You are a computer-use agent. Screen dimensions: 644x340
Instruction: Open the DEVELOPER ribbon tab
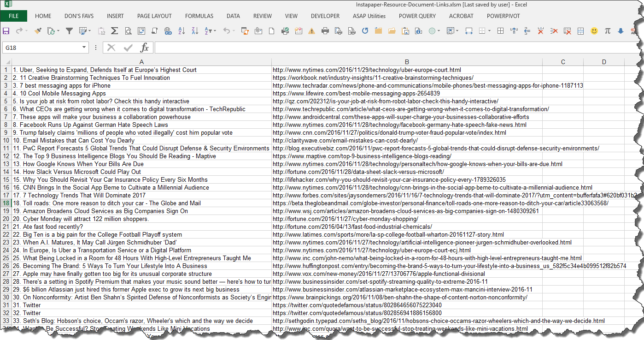pyautogui.click(x=325, y=16)
